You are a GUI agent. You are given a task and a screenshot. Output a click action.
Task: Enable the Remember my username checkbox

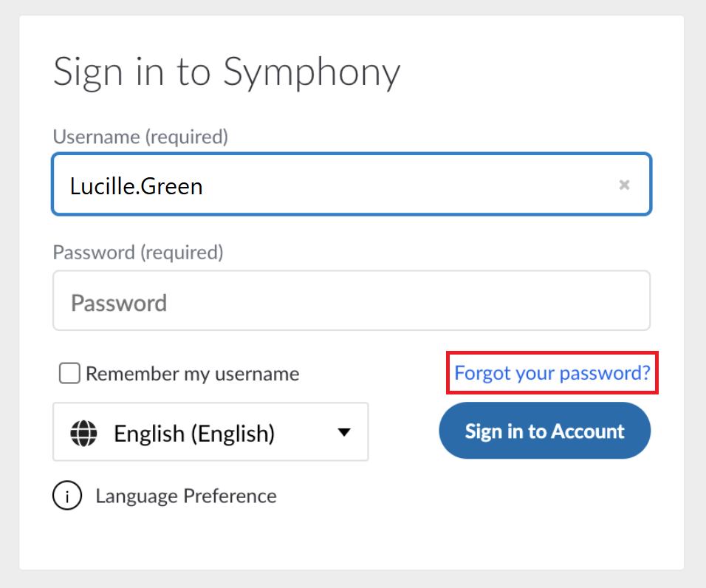[x=69, y=373]
